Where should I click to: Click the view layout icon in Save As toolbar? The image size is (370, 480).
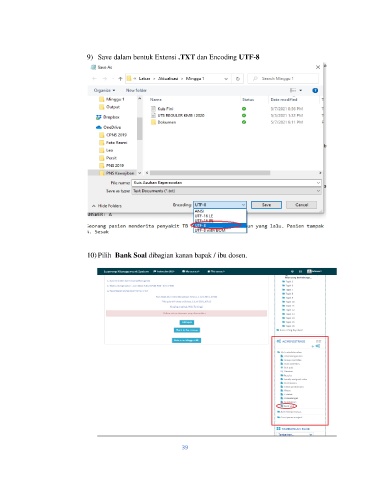coord(293,90)
